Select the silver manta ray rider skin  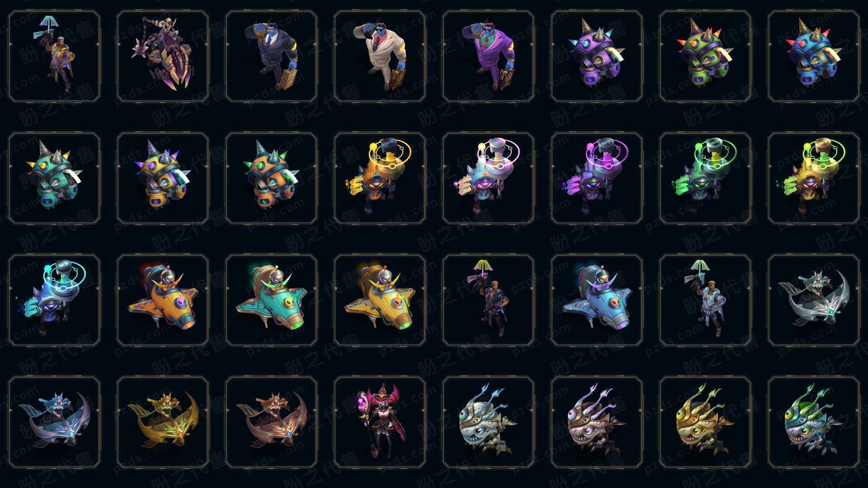[813, 300]
